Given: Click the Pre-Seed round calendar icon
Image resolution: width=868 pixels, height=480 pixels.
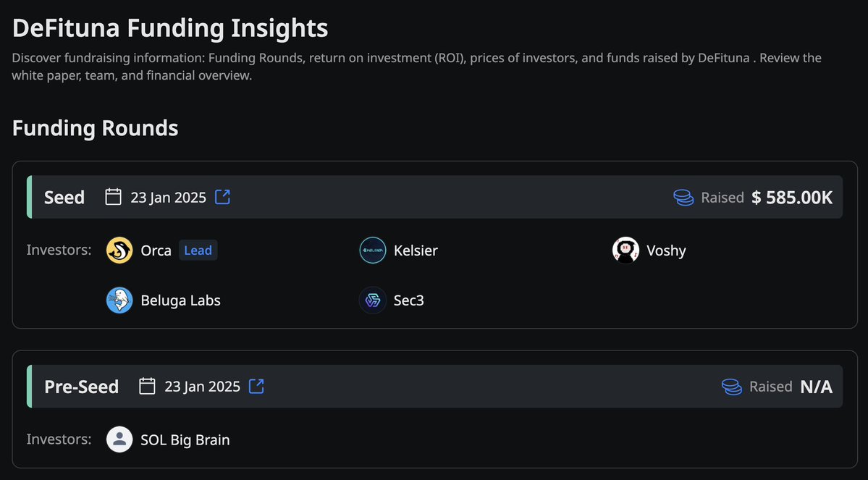Looking at the screenshot, I should 147,387.
